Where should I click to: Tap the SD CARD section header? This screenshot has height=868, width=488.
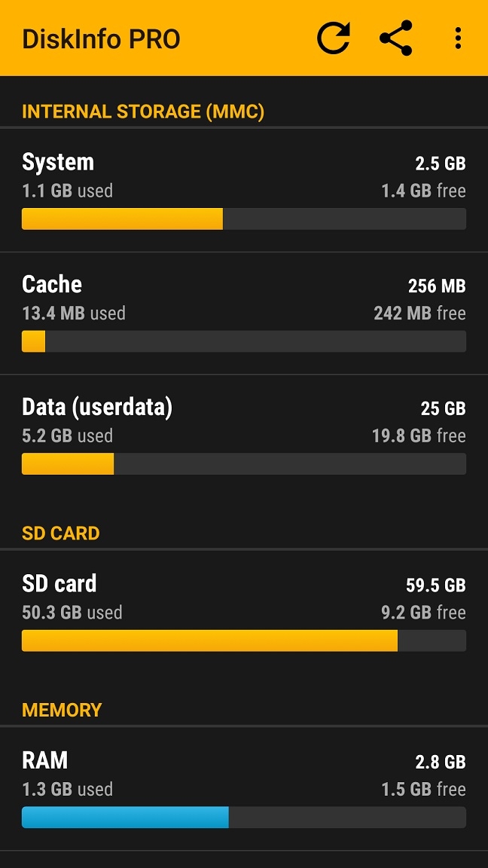(61, 533)
